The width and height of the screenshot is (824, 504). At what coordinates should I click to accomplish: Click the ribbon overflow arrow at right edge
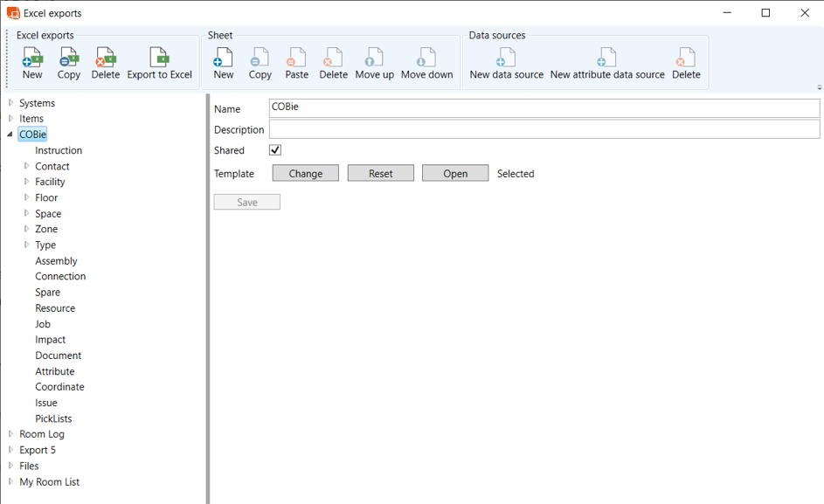pyautogui.click(x=820, y=87)
